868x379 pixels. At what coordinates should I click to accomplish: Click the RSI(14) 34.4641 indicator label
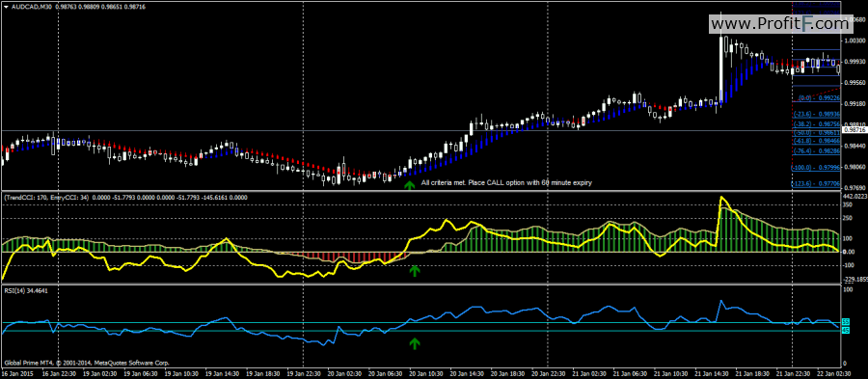click(x=25, y=290)
